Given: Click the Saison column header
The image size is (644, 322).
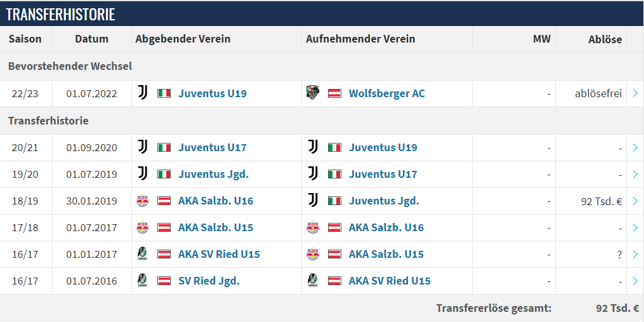Looking at the screenshot, I should (25, 39).
